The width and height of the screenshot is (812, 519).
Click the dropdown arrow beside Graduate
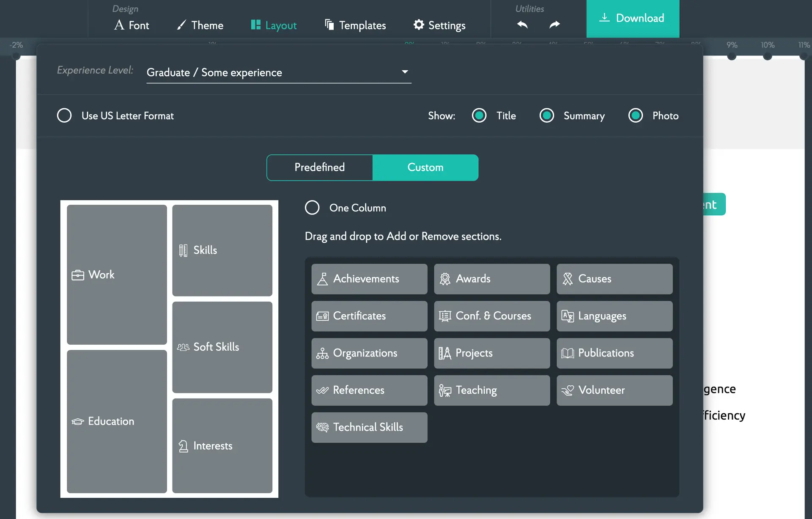405,72
